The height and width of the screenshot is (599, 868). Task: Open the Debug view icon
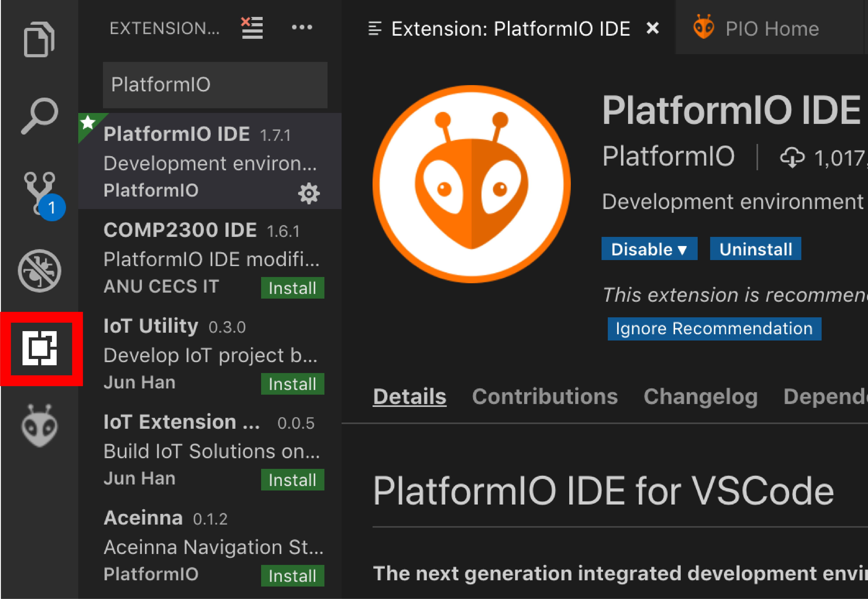tap(39, 271)
